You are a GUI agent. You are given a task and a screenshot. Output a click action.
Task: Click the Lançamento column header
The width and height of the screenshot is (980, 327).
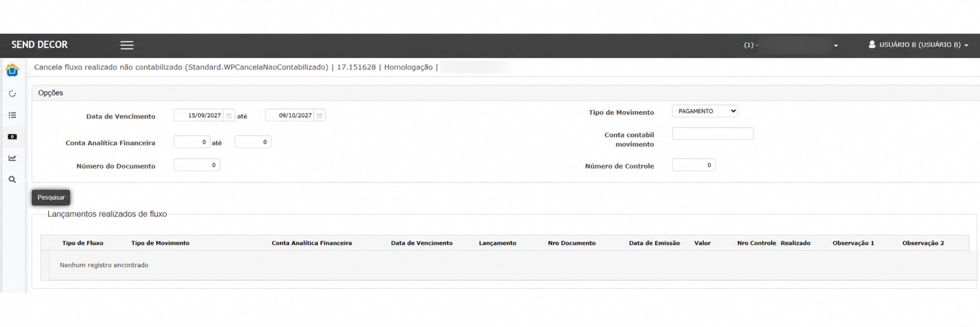pos(498,243)
